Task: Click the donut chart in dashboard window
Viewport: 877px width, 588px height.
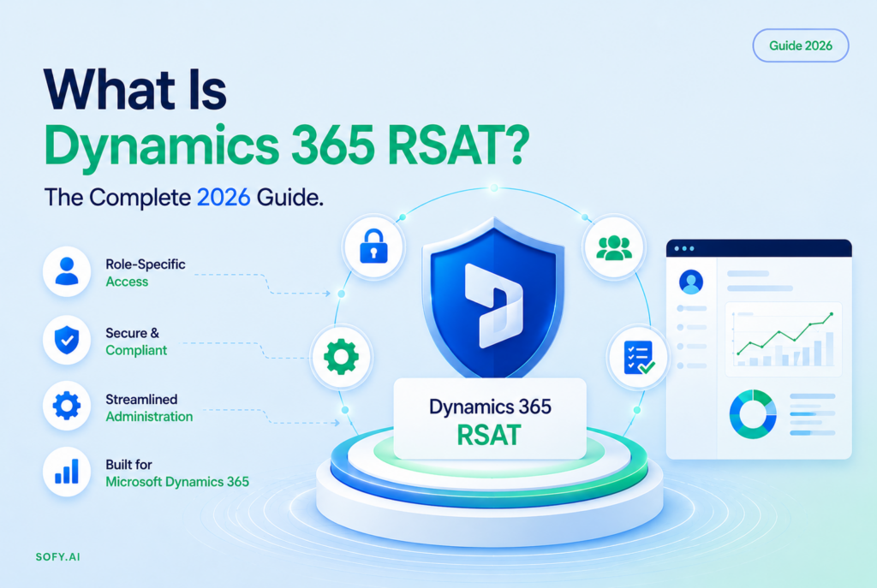Action: coord(753,414)
